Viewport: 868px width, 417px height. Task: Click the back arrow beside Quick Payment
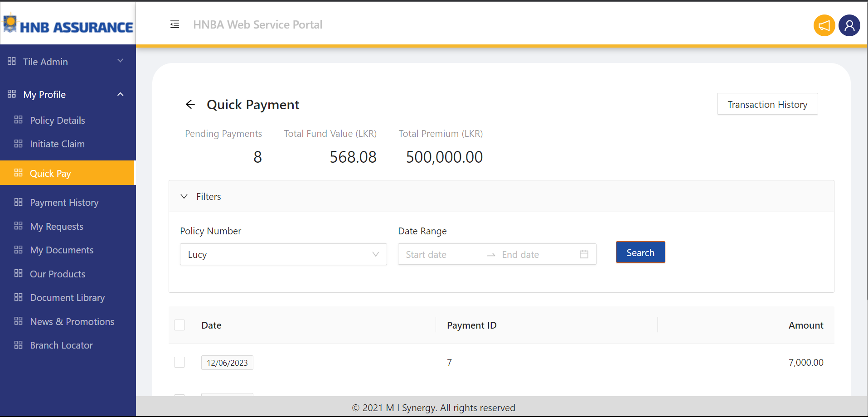click(190, 105)
